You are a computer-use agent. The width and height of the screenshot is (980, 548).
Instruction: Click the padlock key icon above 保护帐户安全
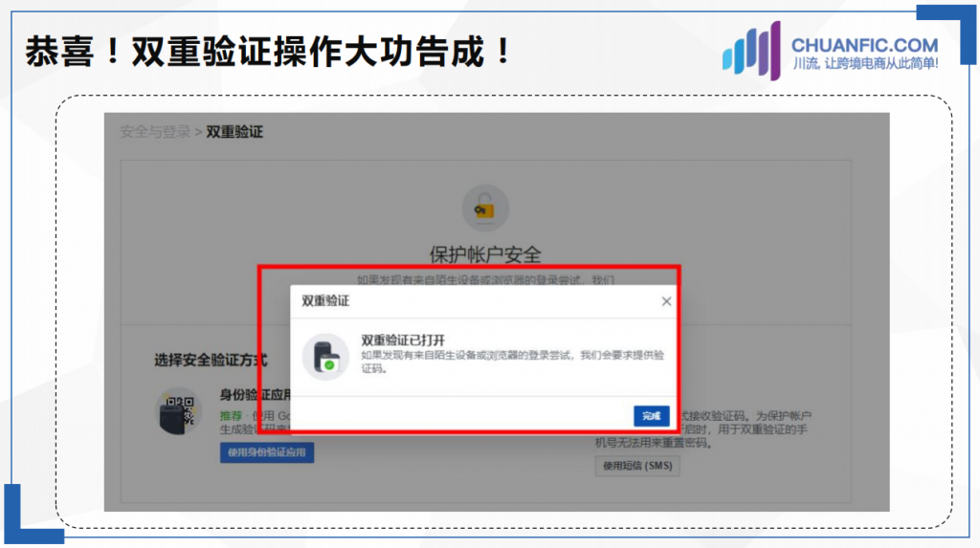(485, 208)
